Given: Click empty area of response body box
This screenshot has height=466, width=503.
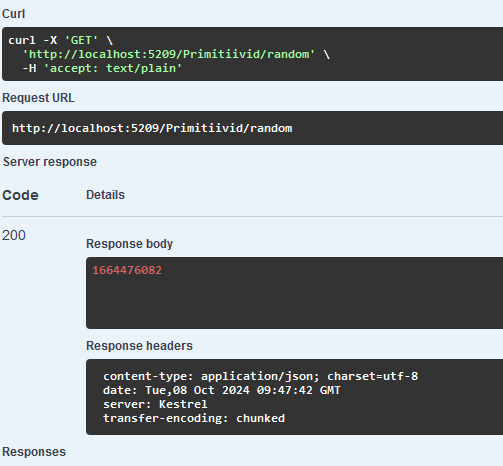Looking at the screenshot, I should pos(294,303).
